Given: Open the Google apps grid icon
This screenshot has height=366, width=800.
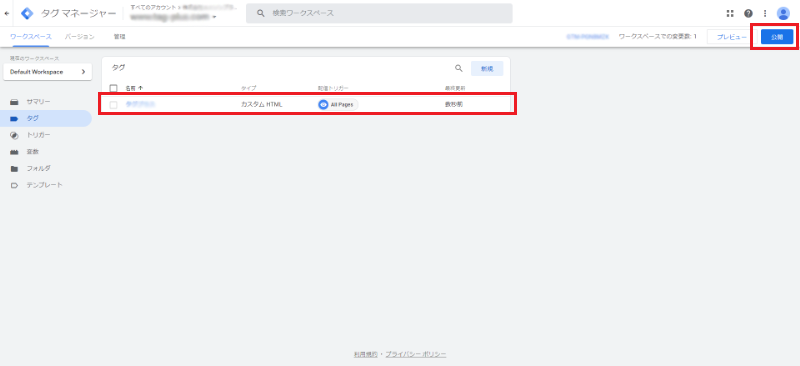Looking at the screenshot, I should (730, 14).
